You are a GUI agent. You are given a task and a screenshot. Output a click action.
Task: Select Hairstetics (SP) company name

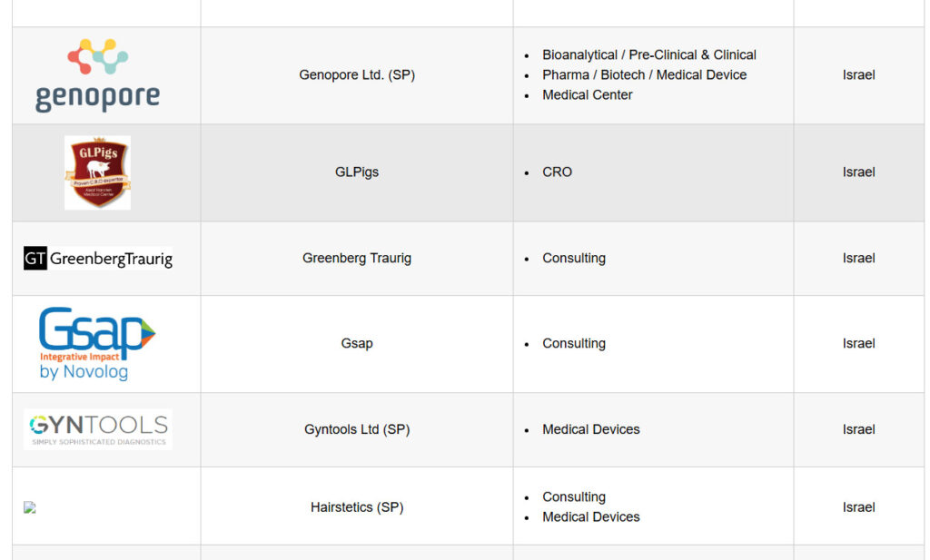tap(357, 507)
